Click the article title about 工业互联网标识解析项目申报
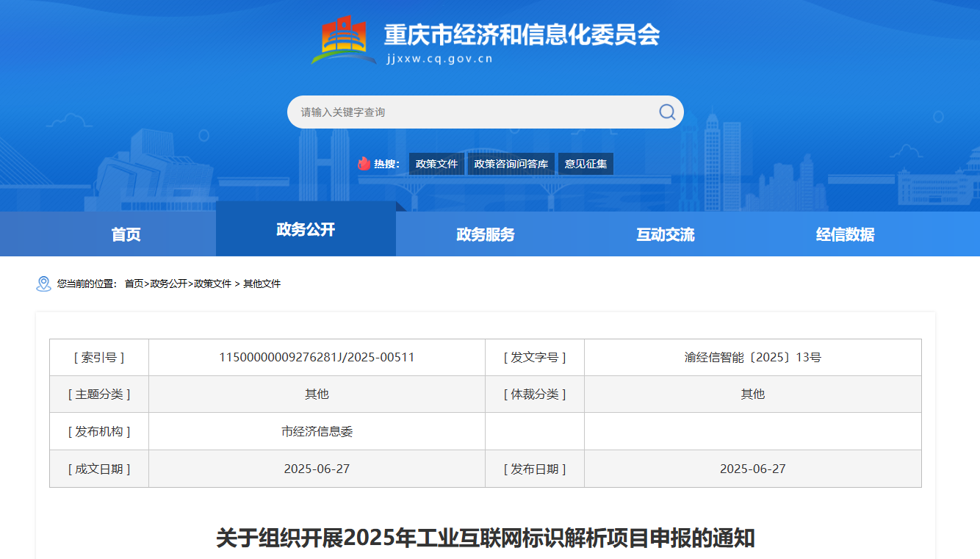This screenshot has height=559, width=980. click(x=485, y=538)
